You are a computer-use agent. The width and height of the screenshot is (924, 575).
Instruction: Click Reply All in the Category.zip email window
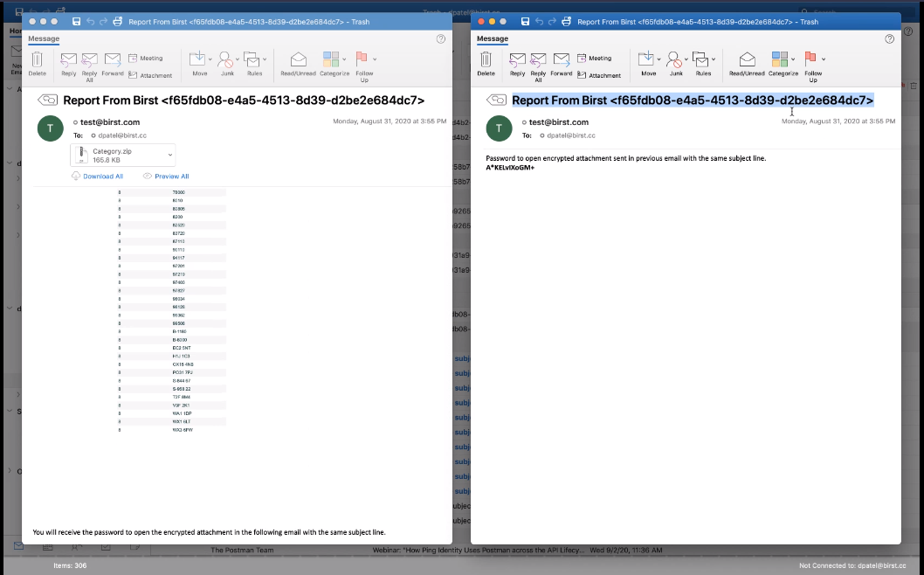pos(89,62)
